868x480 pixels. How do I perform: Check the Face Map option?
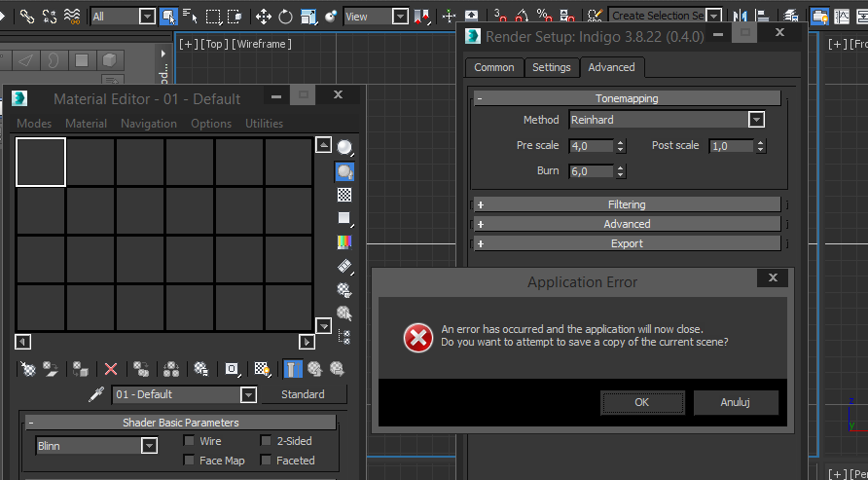(190, 461)
